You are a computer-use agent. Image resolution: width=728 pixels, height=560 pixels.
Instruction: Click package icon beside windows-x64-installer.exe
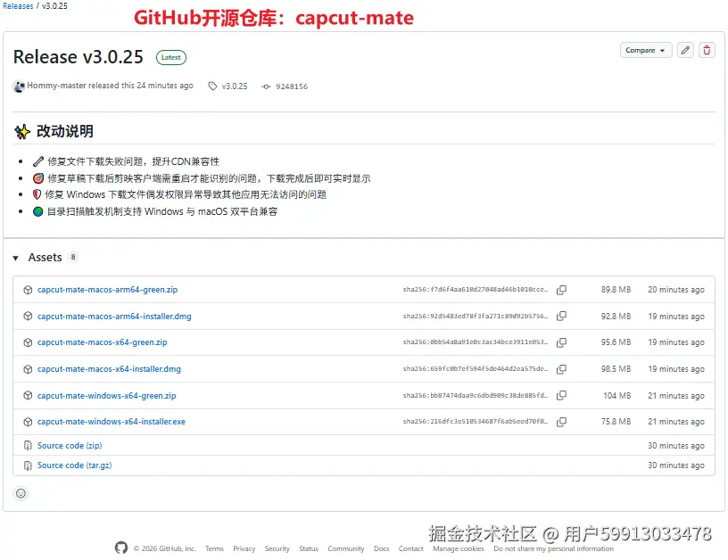(x=28, y=422)
